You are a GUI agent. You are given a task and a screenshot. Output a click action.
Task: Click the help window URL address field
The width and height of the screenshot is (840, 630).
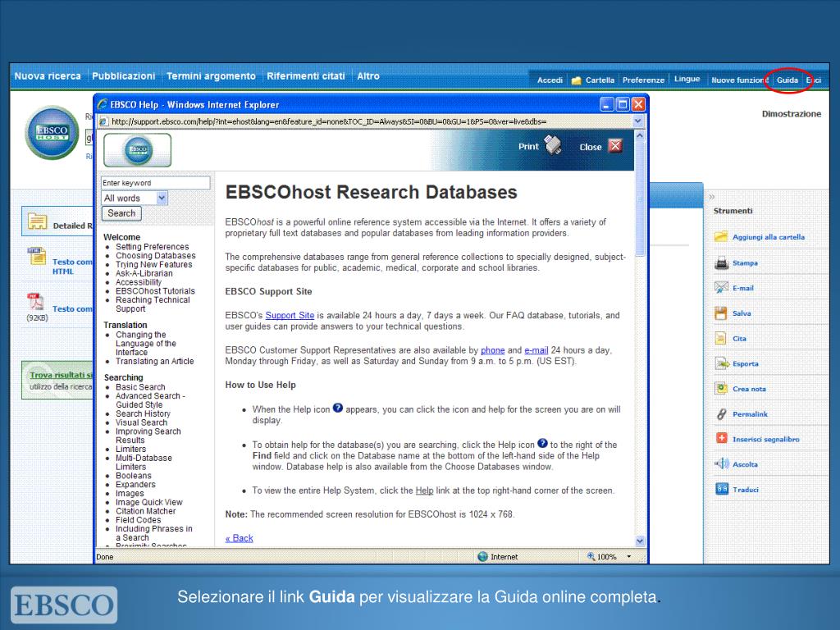372,121
